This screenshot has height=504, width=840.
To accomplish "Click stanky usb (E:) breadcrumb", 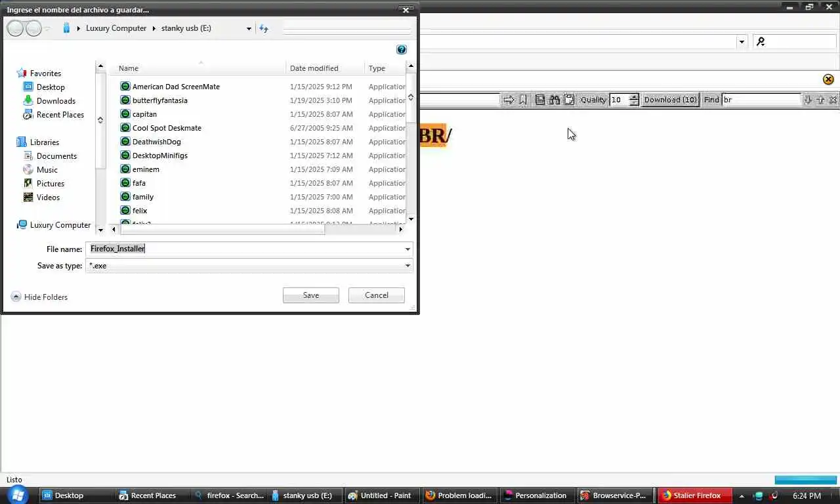I will point(186,29).
